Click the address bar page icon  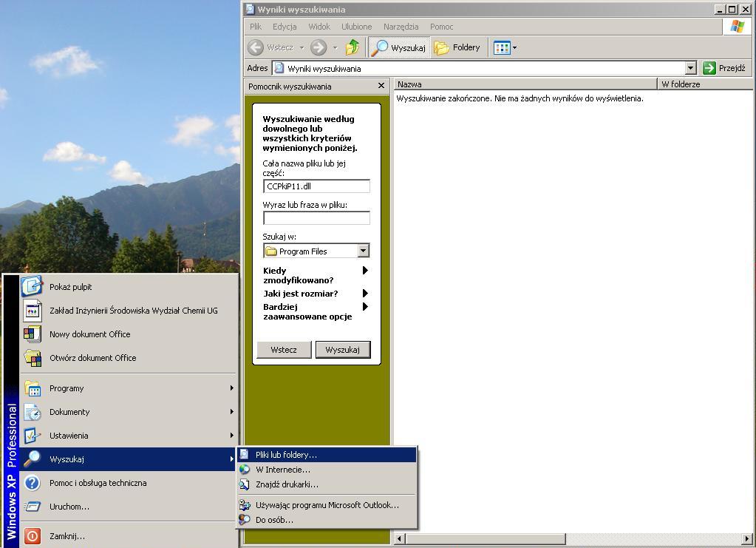[279, 68]
